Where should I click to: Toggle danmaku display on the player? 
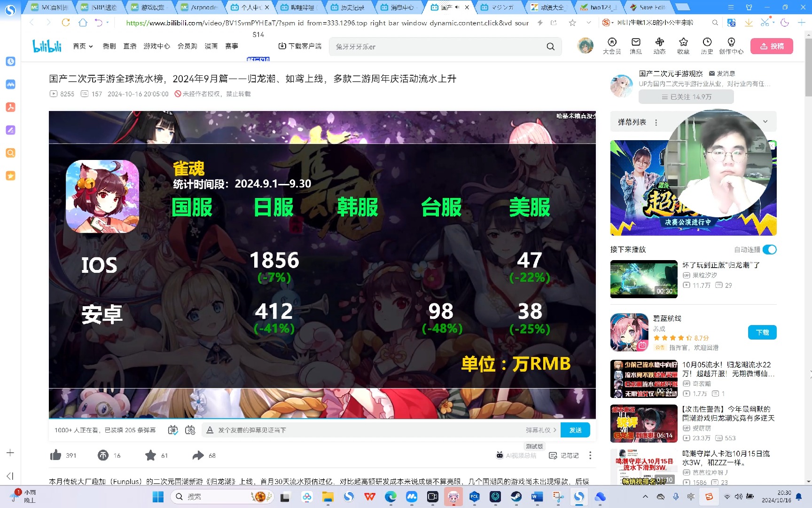click(173, 430)
